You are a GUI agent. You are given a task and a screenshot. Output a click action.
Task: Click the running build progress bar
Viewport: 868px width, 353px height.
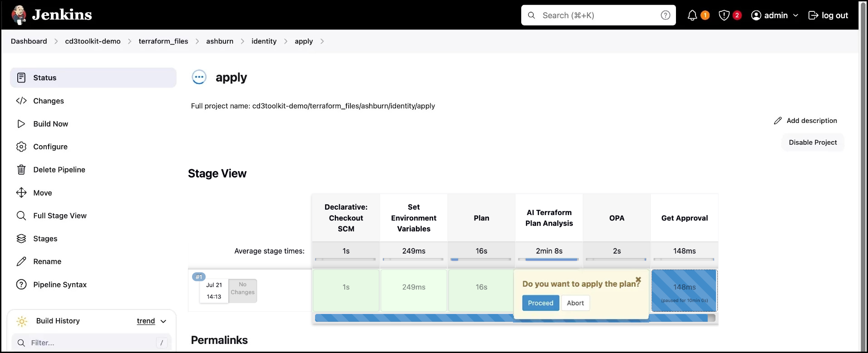tap(515, 318)
